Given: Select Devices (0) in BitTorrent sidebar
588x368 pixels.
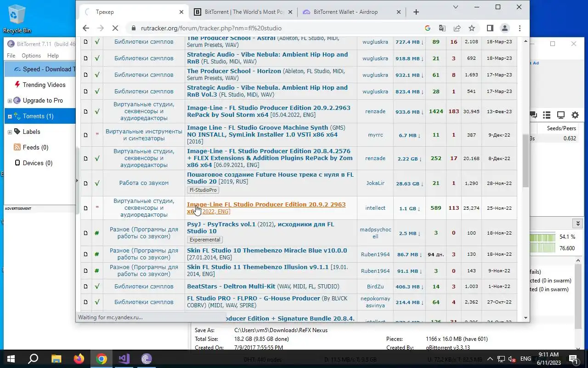Looking at the screenshot, I should pos(38,163).
